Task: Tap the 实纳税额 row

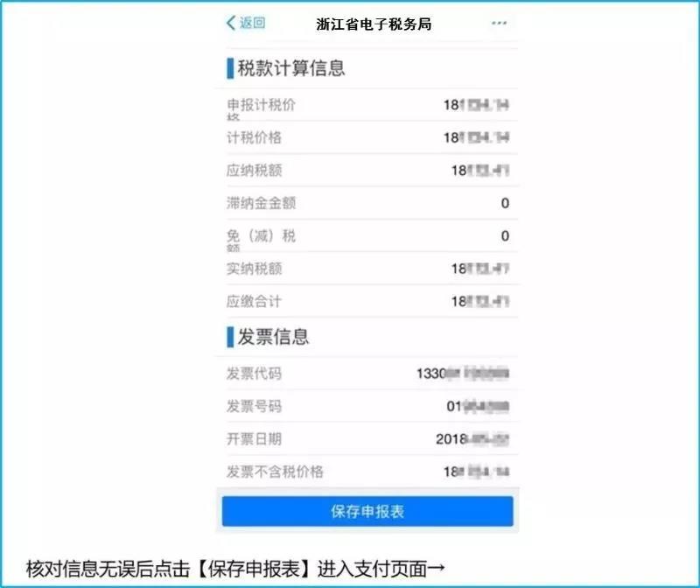Action: (367, 269)
